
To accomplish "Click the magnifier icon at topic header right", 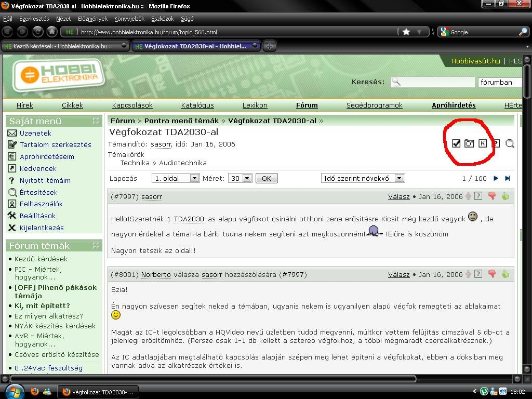I will tap(510, 144).
